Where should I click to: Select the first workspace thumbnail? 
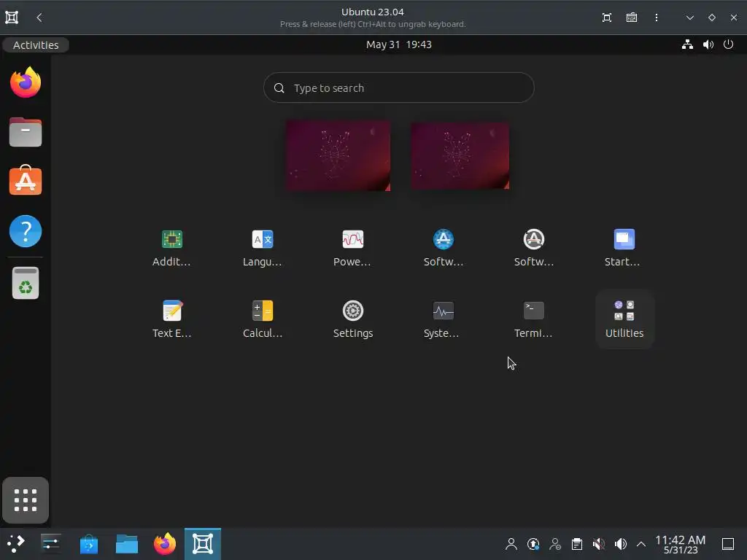point(338,156)
